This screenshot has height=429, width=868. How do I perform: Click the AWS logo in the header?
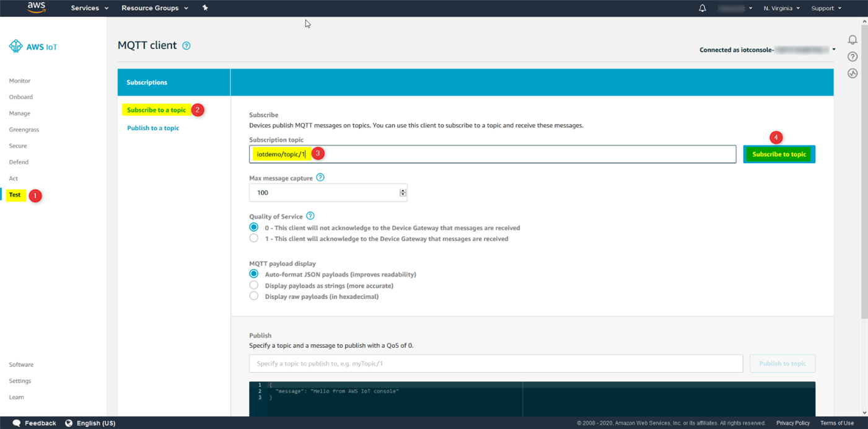[37, 7]
